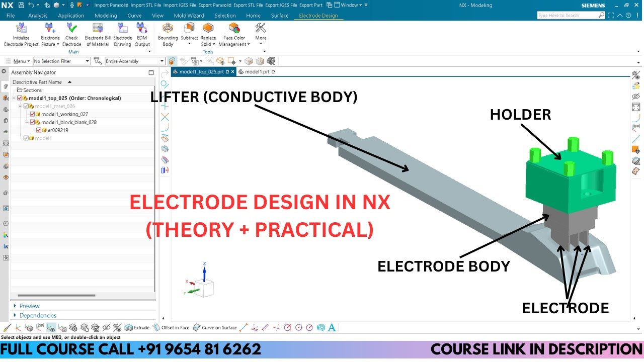Image resolution: width=644 pixels, height=362 pixels.
Task: Select the Offset in Face tool
Action: (171, 327)
